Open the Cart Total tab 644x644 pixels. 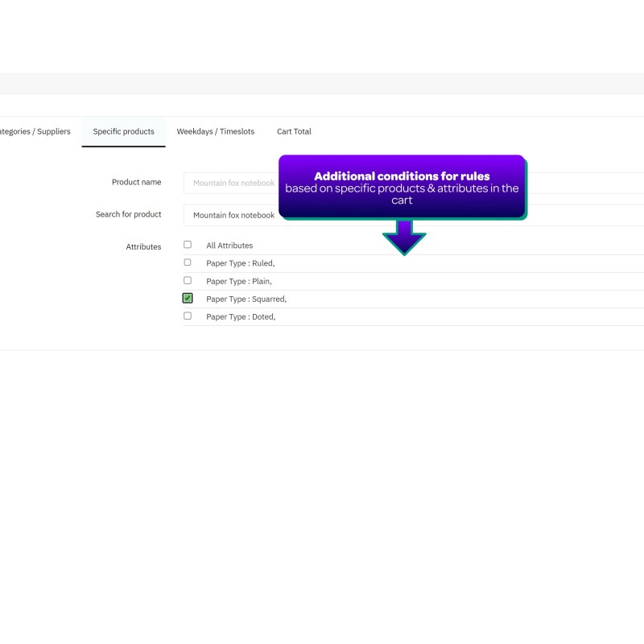click(x=294, y=131)
